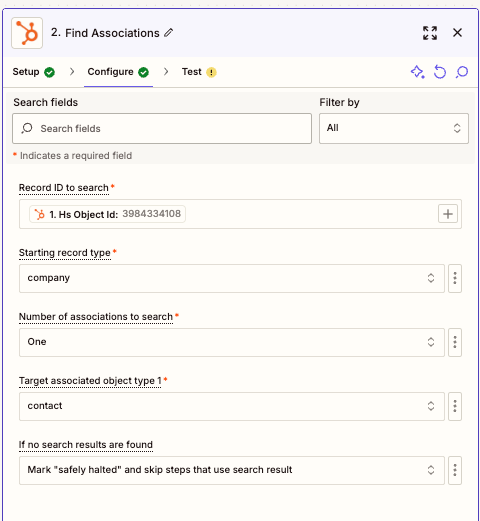The width and height of the screenshot is (480, 521).
Task: Close the Find Associations panel
Action: [458, 33]
